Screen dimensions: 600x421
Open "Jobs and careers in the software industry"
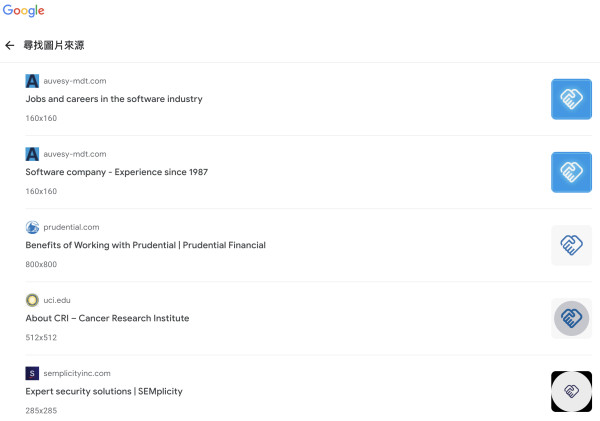pos(114,99)
